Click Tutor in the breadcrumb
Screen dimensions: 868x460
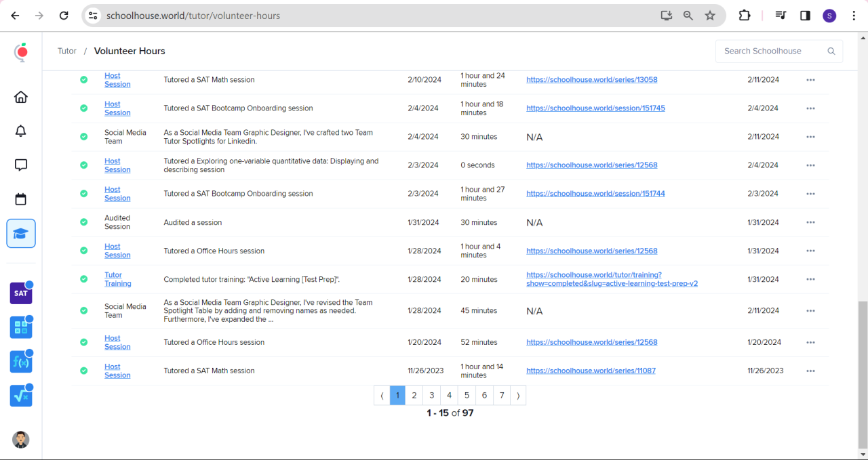67,51
